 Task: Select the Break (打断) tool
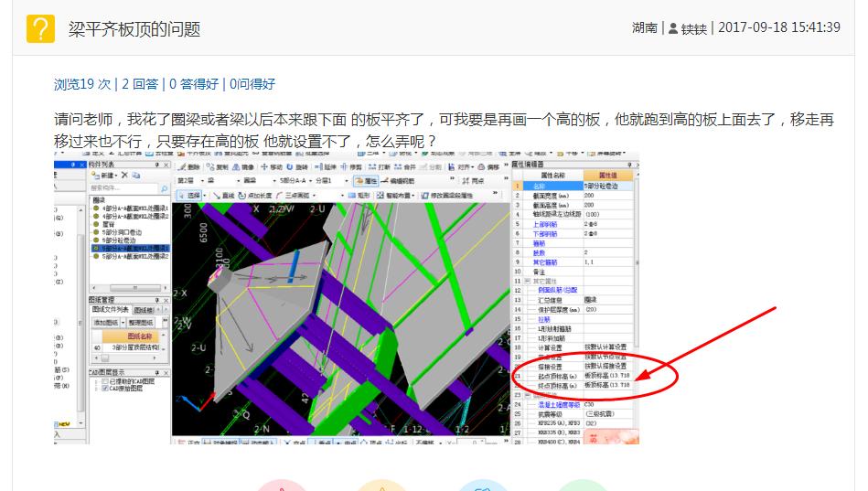380,166
